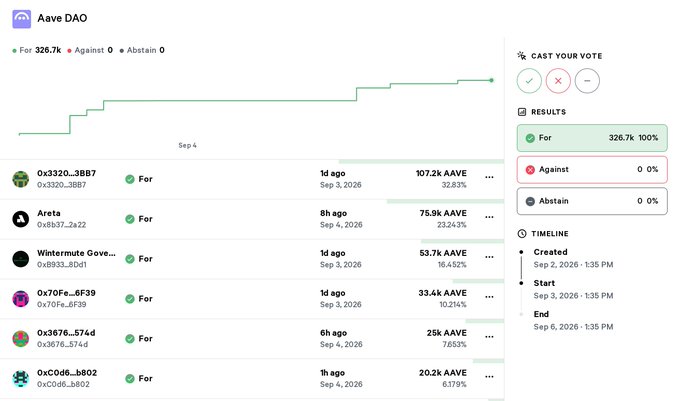The height and width of the screenshot is (401, 680).
Task: Select the Against 0 chart legend
Action: coord(90,50)
